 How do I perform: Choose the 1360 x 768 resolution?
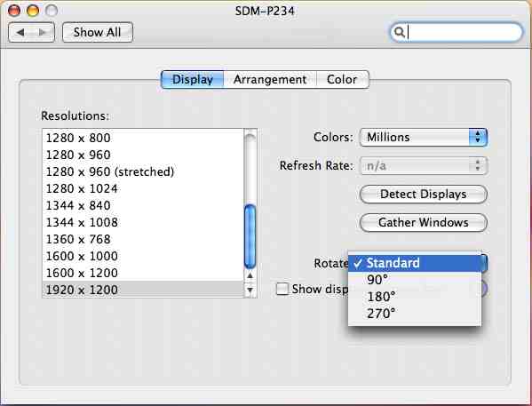[143, 239]
